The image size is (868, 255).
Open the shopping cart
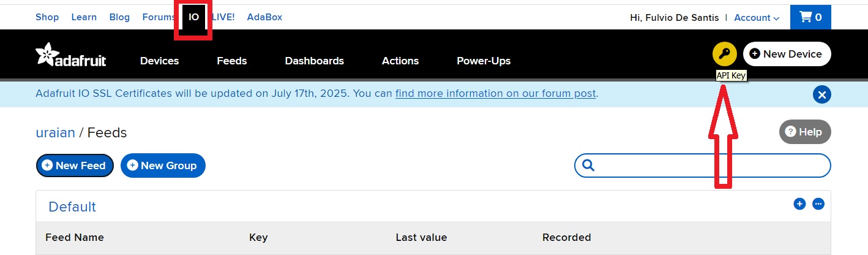[810, 17]
